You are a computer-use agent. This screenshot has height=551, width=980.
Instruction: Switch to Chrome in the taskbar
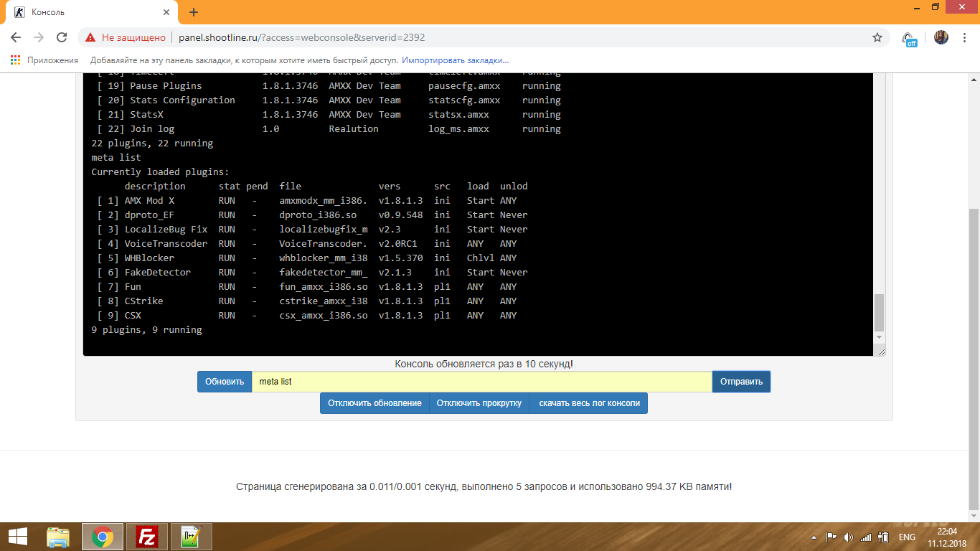click(103, 537)
